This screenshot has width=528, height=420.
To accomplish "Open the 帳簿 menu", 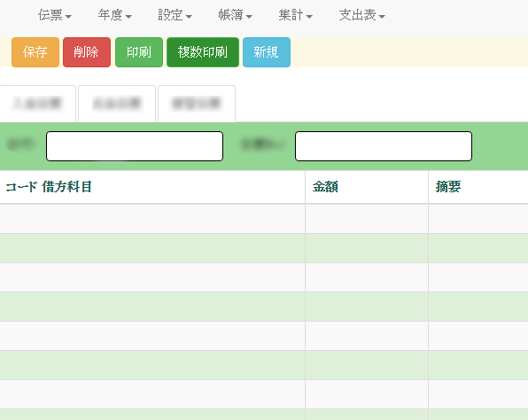I will (235, 15).
